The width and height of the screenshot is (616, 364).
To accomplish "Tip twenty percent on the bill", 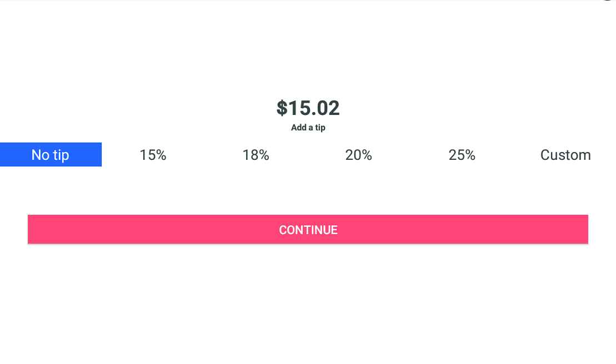I will 358,155.
